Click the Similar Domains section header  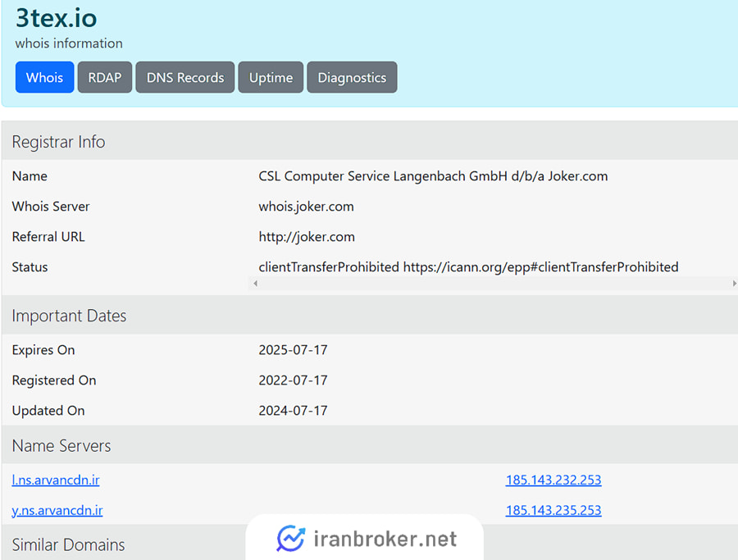pyautogui.click(x=68, y=544)
